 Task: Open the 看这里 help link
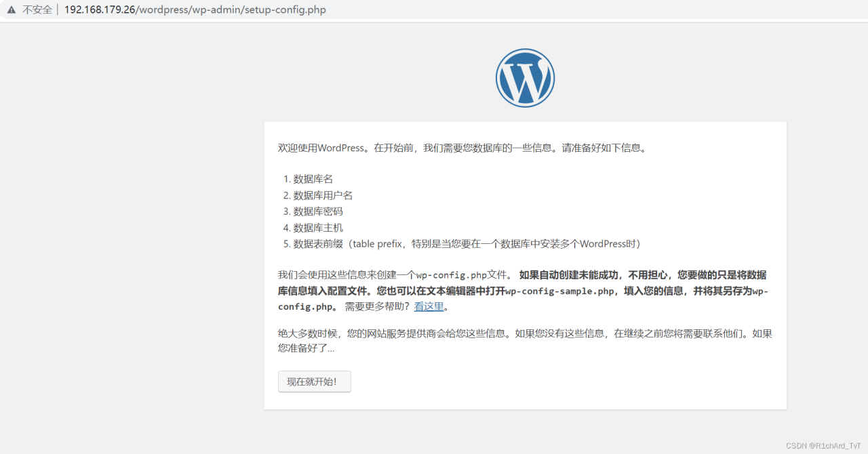tap(429, 306)
